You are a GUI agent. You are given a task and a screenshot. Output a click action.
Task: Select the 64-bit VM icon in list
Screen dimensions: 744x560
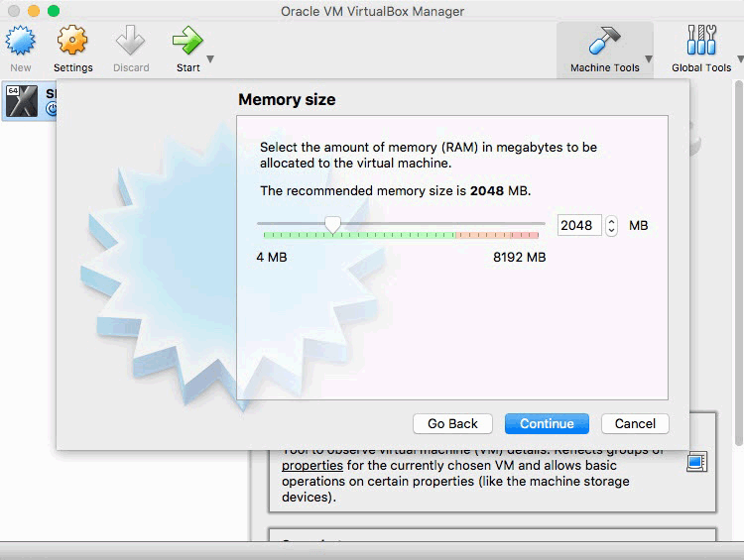point(22,101)
